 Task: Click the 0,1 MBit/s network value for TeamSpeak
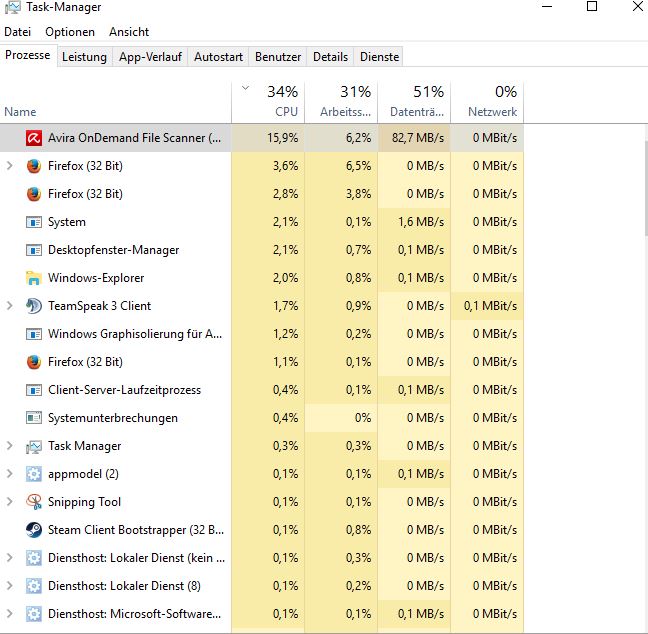[x=490, y=306]
